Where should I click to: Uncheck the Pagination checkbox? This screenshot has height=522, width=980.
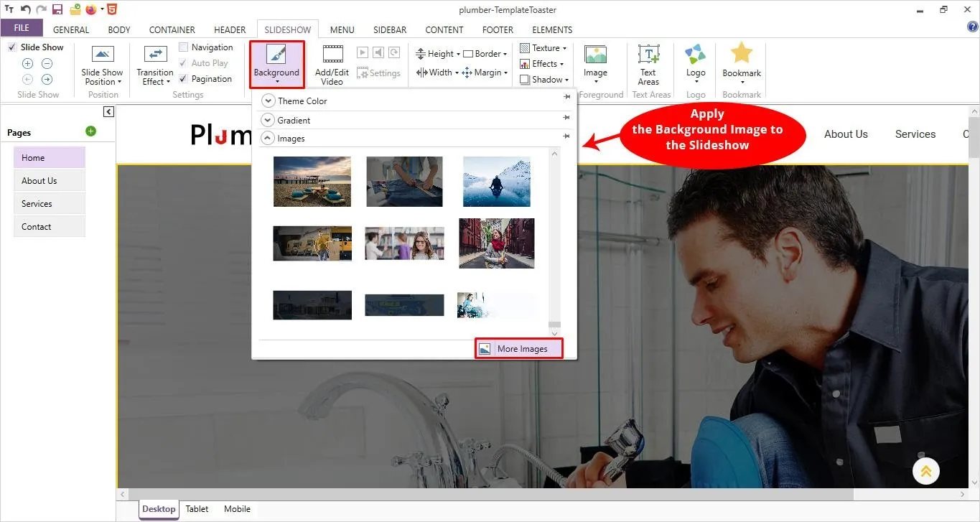click(x=184, y=79)
